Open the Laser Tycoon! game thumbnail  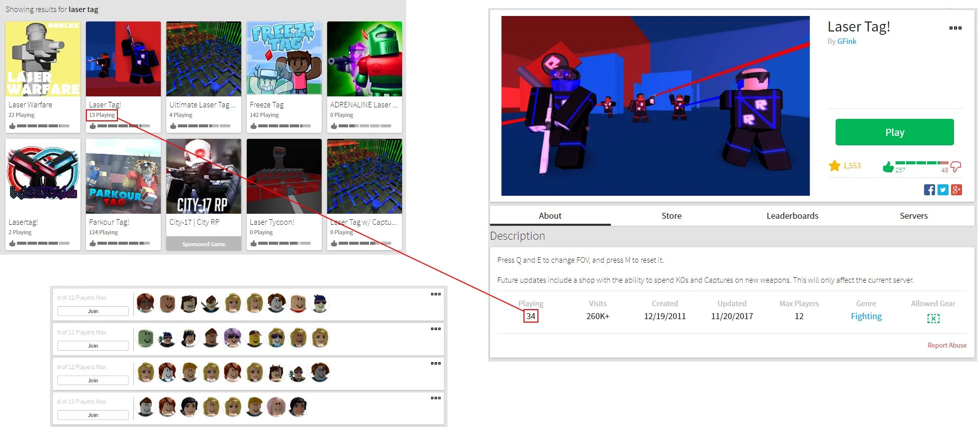[x=284, y=176]
